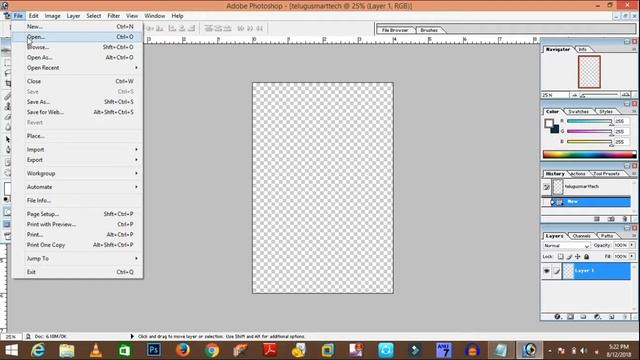640x360 pixels.
Task: Choose Open... from the File menu
Action: tap(78, 37)
